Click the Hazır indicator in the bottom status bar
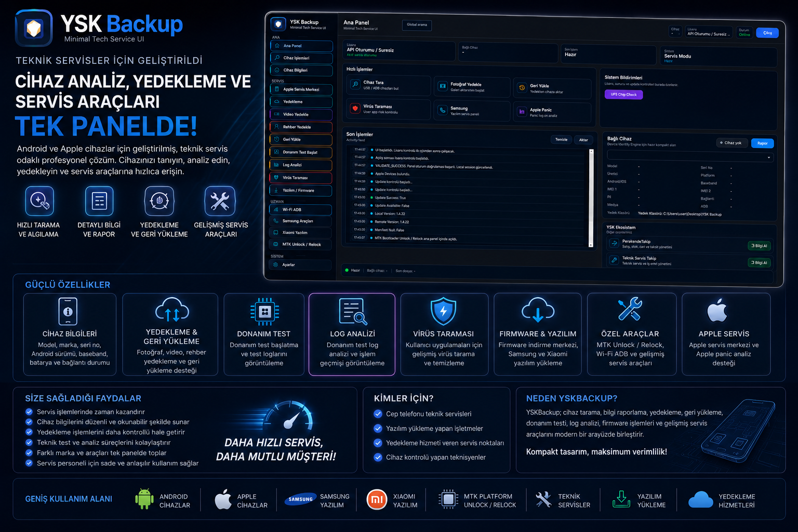The height and width of the screenshot is (532, 798). click(x=352, y=270)
